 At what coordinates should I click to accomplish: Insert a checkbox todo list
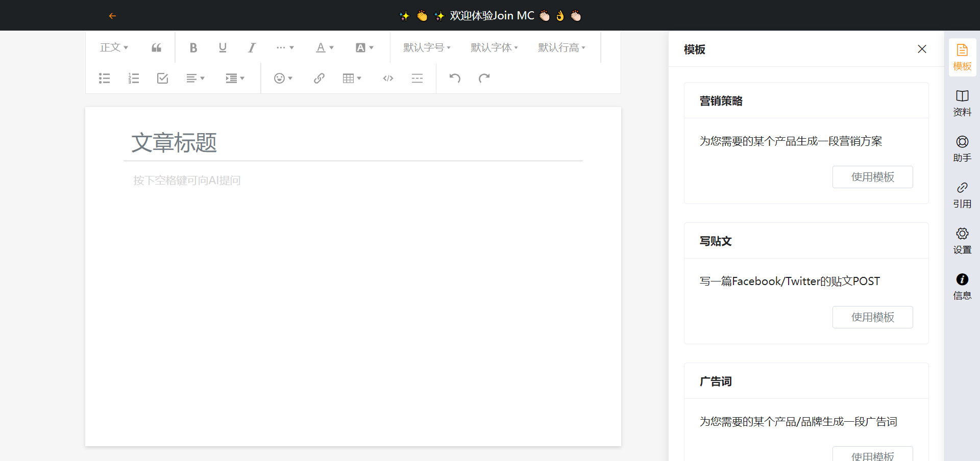click(x=162, y=79)
